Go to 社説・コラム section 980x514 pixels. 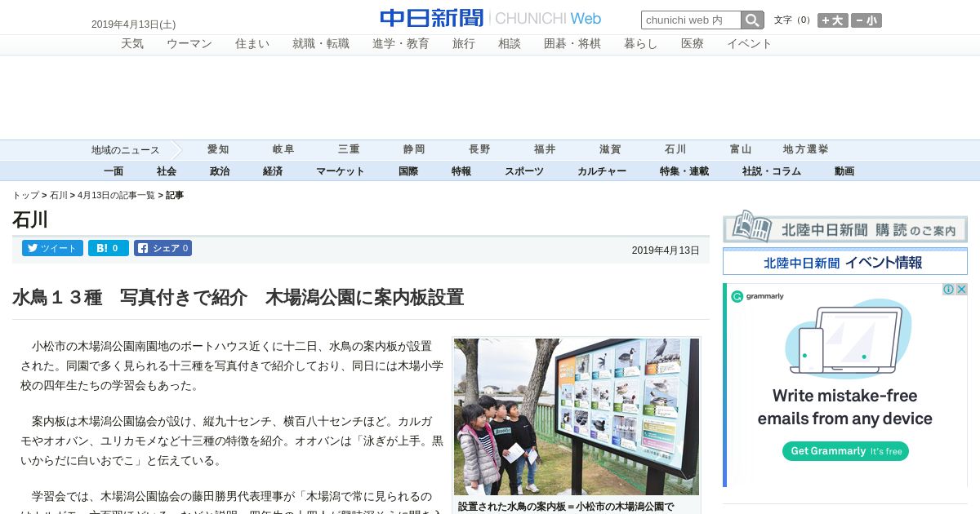[772, 171]
